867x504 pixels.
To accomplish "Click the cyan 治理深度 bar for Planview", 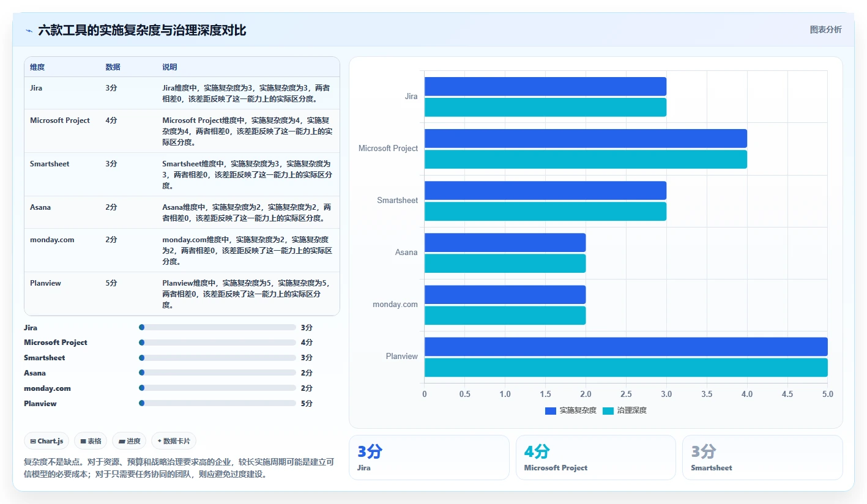I will 626,368.
